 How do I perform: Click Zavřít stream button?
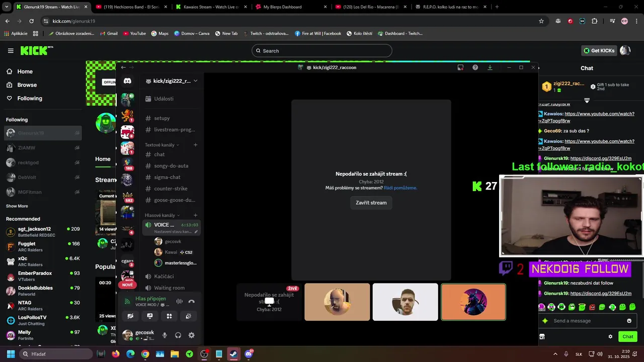coord(371,203)
